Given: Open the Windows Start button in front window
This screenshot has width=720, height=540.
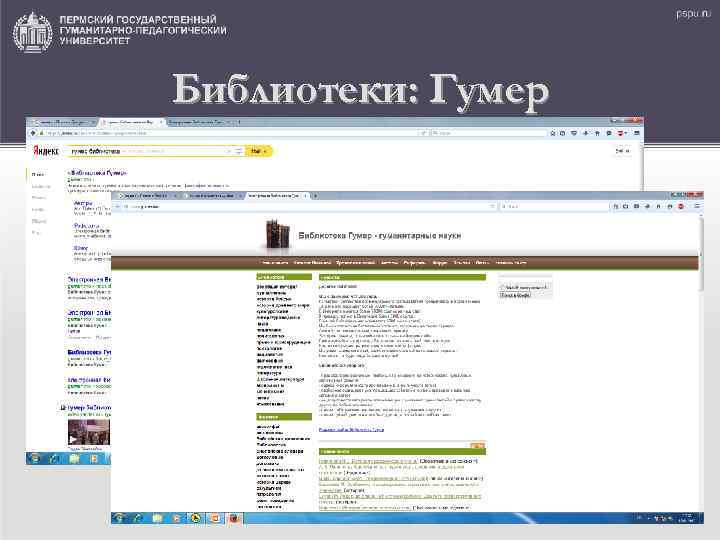Looking at the screenshot, I should [119, 518].
